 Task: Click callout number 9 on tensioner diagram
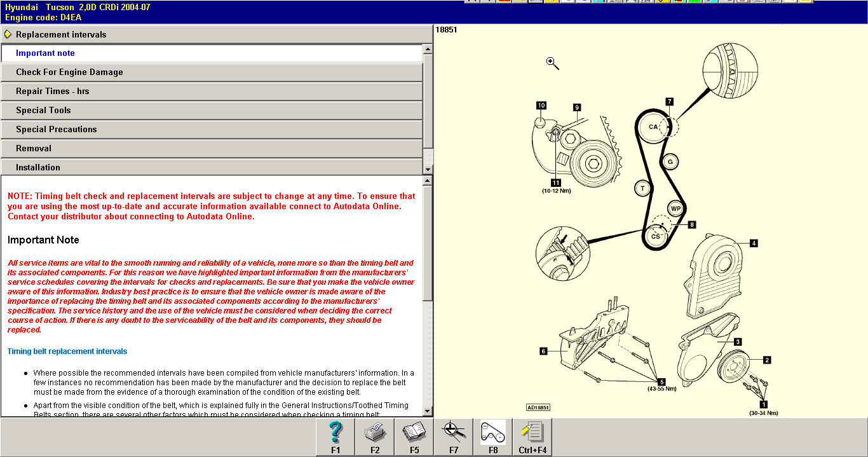pos(577,107)
